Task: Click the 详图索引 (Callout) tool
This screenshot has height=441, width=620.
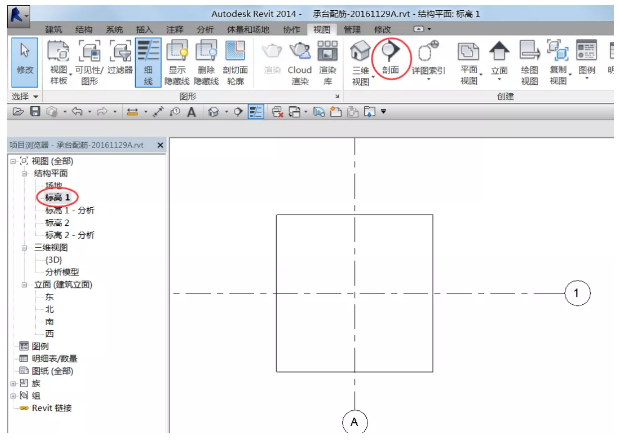Action: coord(427,61)
